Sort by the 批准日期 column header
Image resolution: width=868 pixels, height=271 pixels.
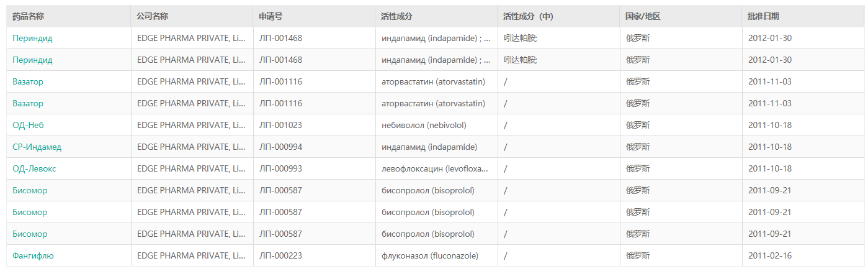763,16
